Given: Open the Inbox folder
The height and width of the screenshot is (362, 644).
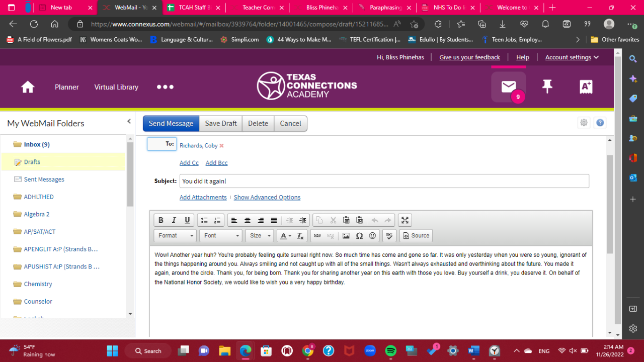Looking at the screenshot, I should [37, 144].
